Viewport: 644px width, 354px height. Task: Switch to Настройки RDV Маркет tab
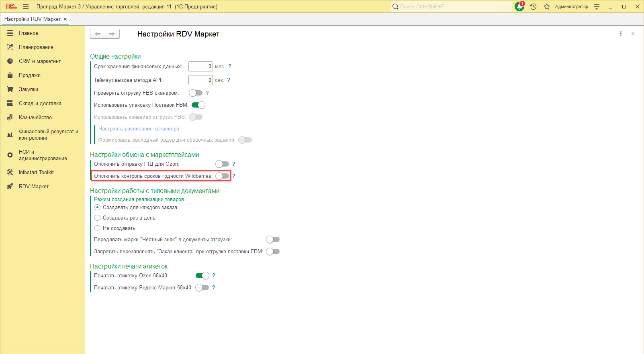pyautogui.click(x=33, y=19)
